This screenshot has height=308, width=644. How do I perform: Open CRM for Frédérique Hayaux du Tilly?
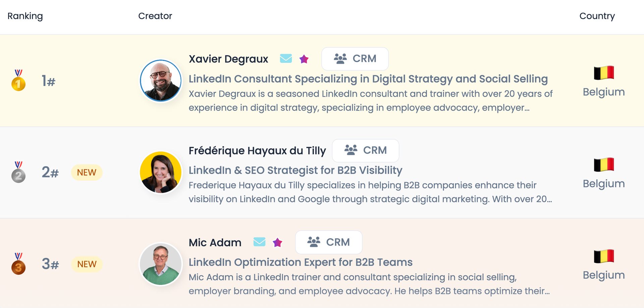(365, 150)
